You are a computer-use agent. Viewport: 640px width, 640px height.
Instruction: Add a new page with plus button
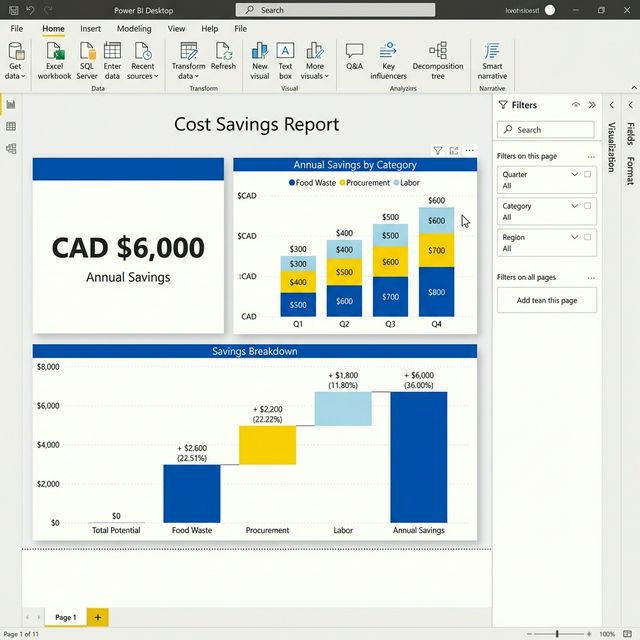tap(97, 617)
